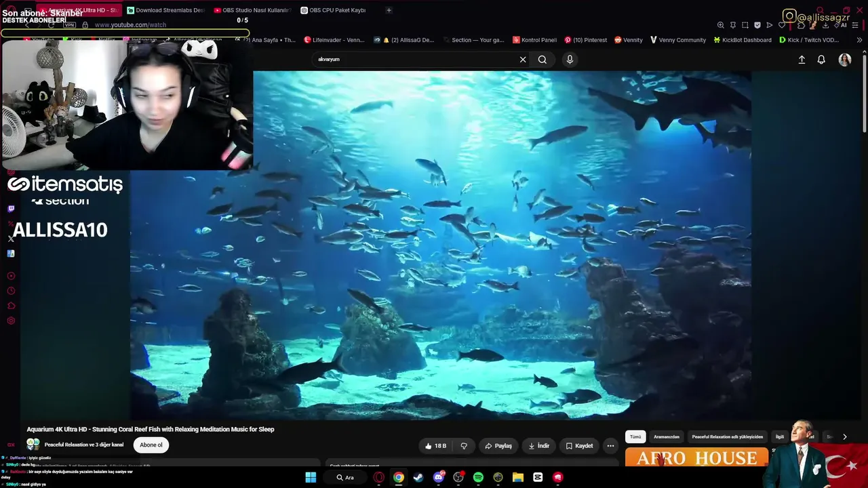Click the aquarium video player
Screen dimensions: 868x488
(441, 245)
